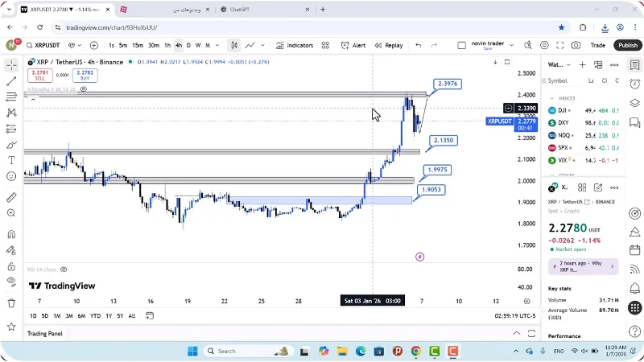Toggle Ichimoku indicator visibility eye
Image resolution: width=644 pixels, height=362 pixels.
[84, 88]
